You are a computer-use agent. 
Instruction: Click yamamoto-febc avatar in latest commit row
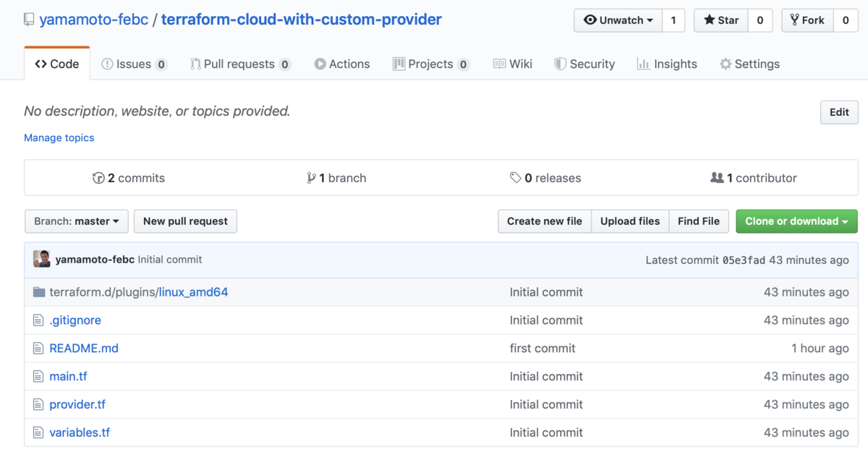coord(42,260)
